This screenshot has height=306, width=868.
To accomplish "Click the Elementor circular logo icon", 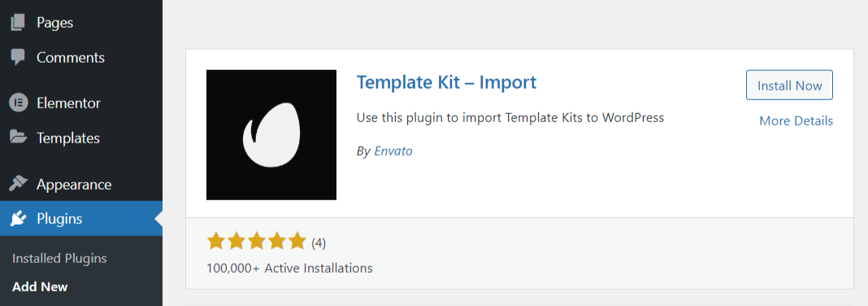I will (x=18, y=103).
